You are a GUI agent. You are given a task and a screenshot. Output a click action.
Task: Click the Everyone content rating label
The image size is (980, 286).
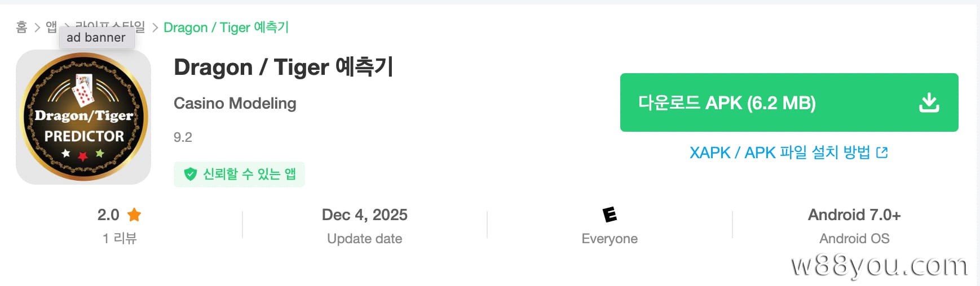pyautogui.click(x=610, y=239)
